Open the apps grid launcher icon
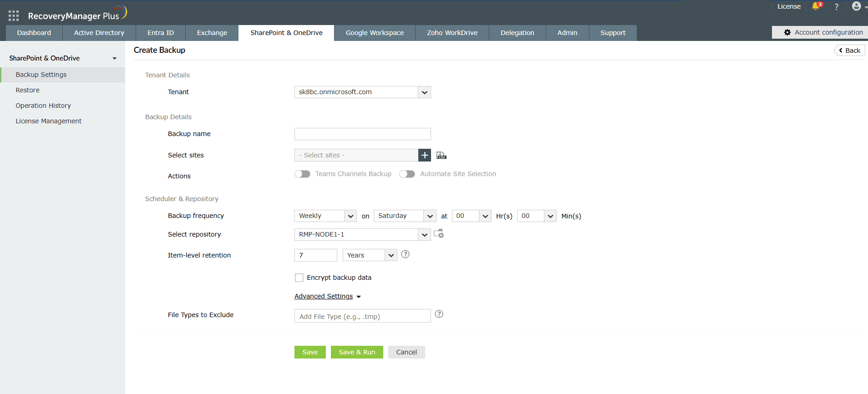 point(14,16)
